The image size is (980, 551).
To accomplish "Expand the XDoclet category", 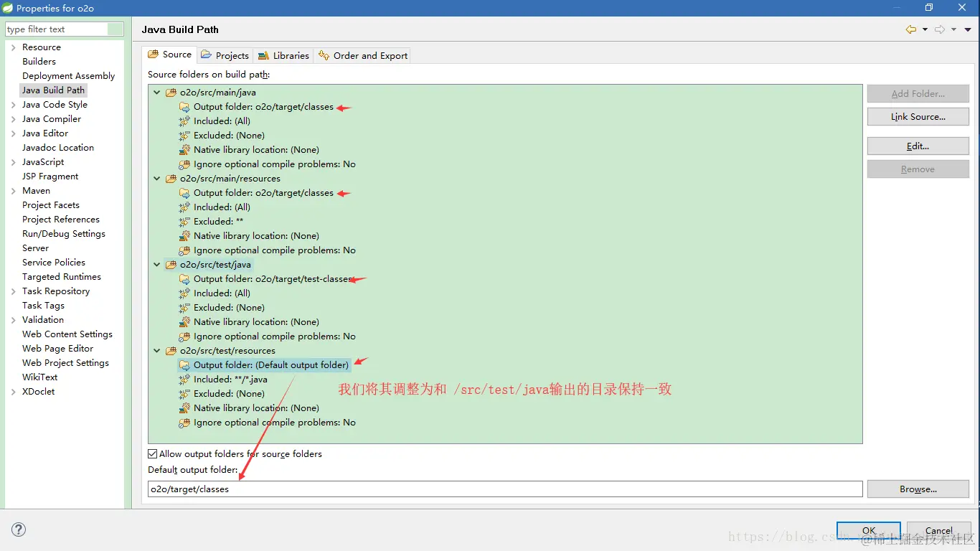I will coord(13,392).
